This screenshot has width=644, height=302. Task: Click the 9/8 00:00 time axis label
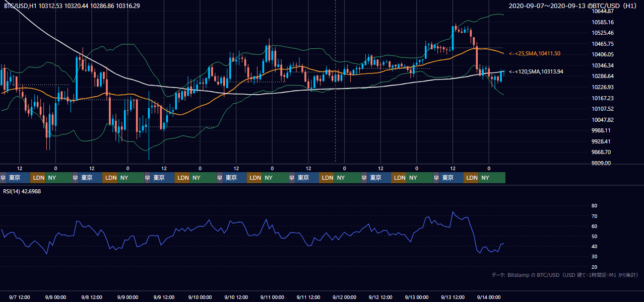click(x=56, y=297)
